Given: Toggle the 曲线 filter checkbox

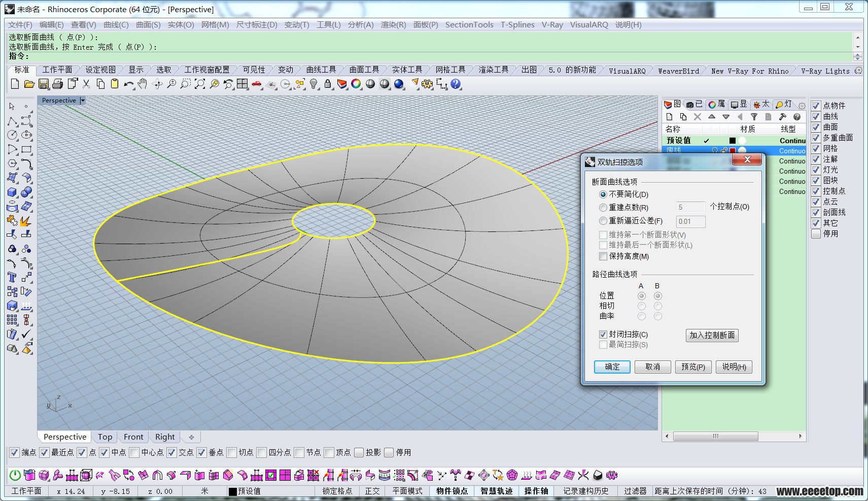Looking at the screenshot, I should (816, 116).
